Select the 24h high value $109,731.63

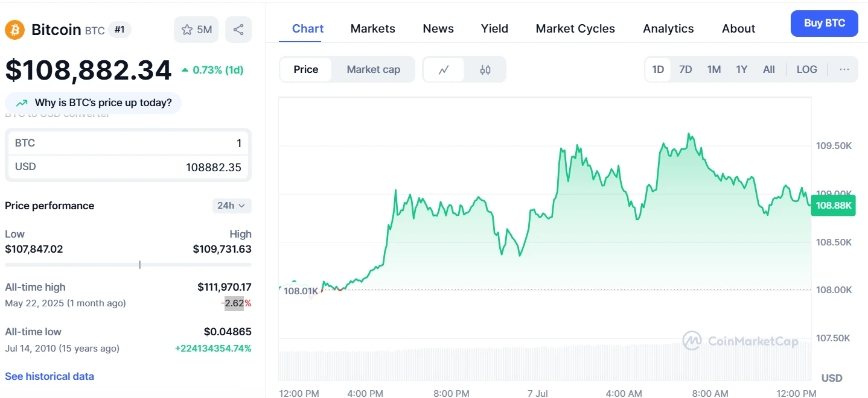click(x=222, y=249)
